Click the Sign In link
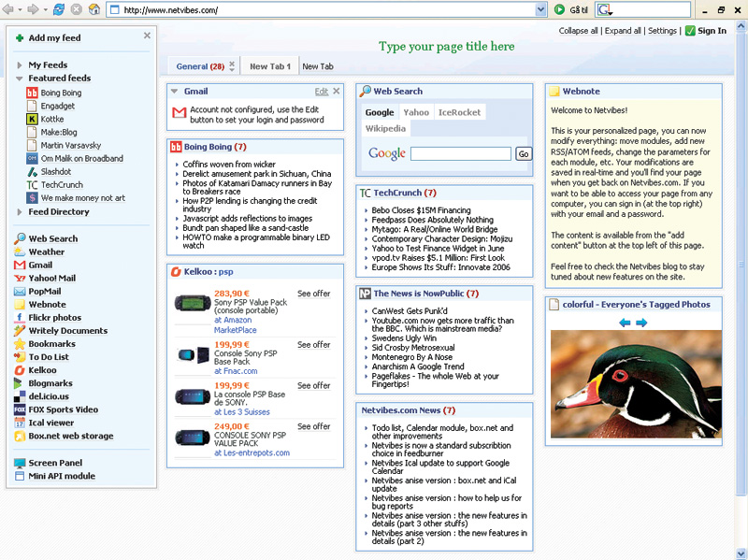Screen dimensions: 748x560 point(712,31)
